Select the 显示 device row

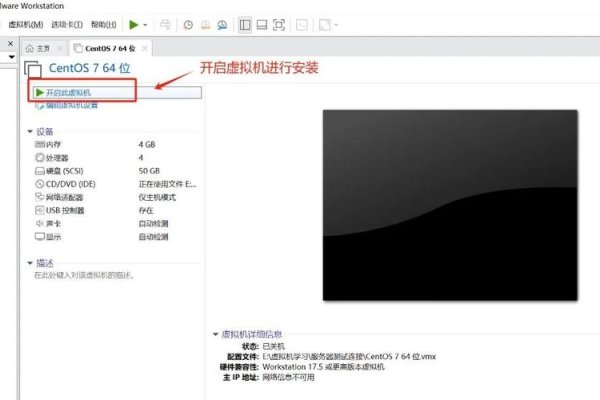pos(115,237)
